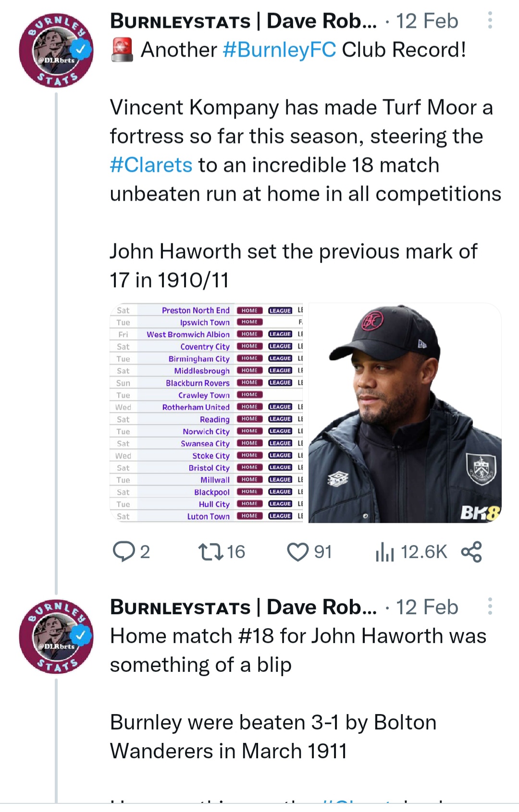Open the Vincent Kompany photo
Viewport: 519px width, 812px height.
405,413
